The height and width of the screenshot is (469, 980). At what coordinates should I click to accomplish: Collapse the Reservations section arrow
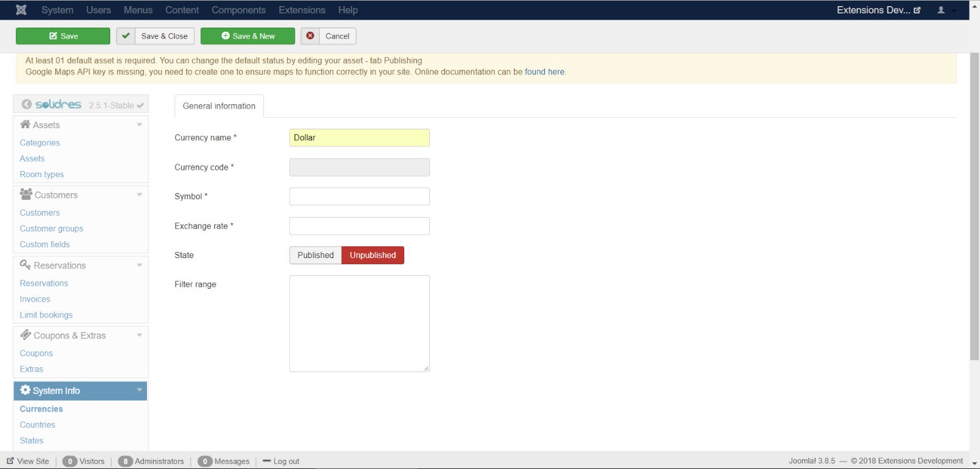[x=140, y=265]
